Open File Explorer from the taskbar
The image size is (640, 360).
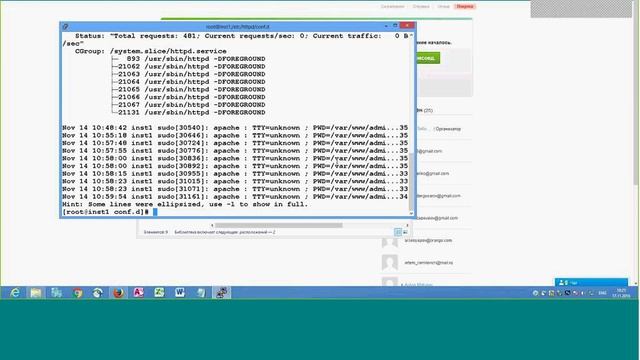[36, 293]
